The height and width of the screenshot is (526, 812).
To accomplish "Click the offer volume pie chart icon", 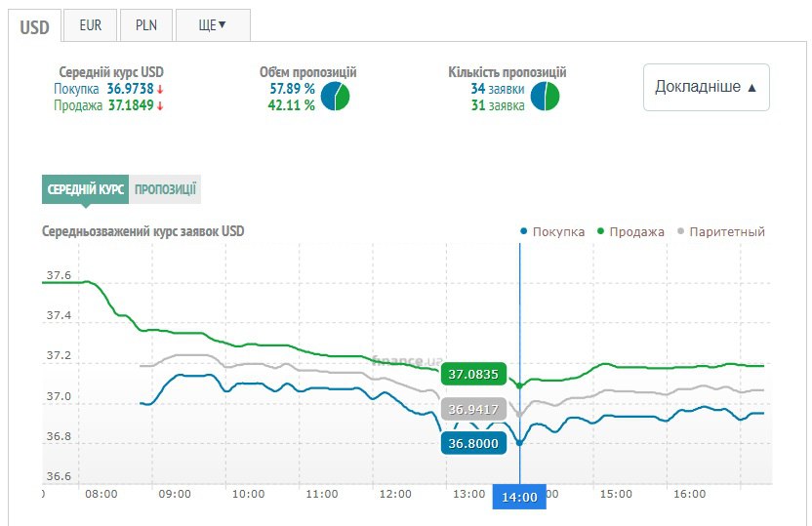I will pos(336,97).
